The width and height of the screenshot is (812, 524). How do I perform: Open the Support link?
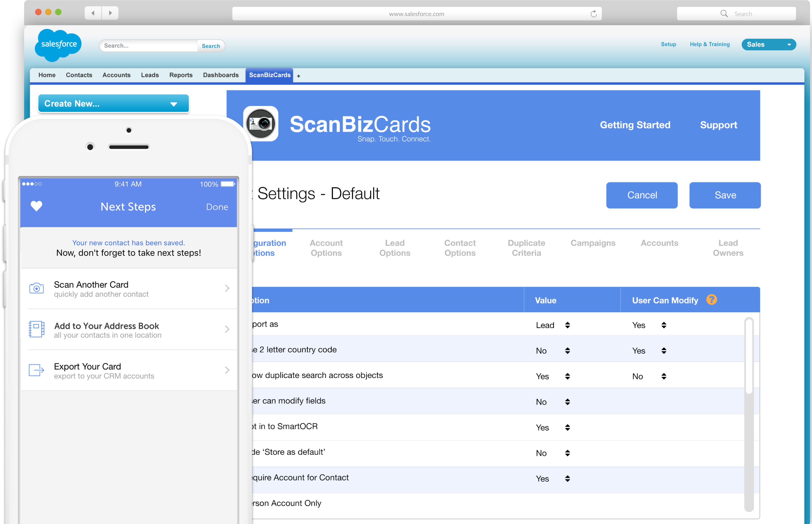[x=719, y=125]
